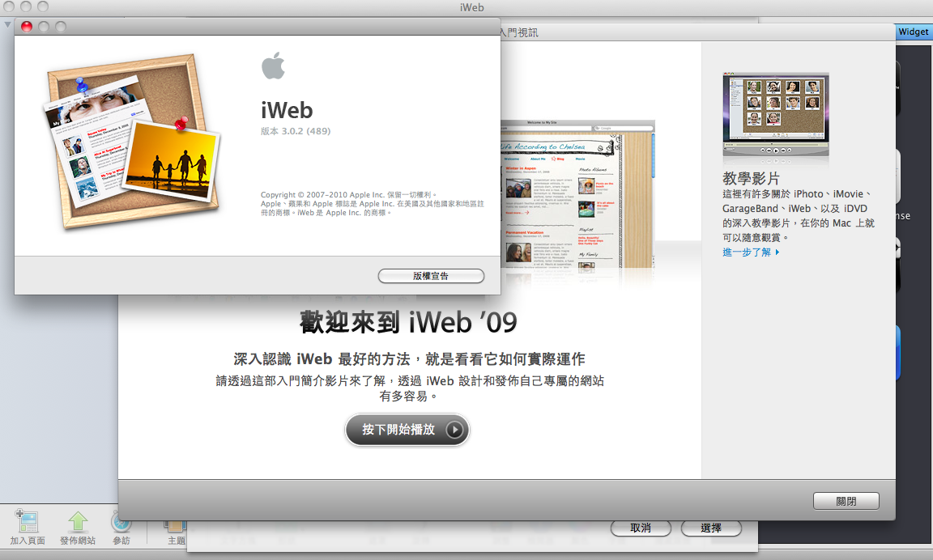Toggle the disclosure triangle at main window's left edge
The image size is (933, 560).
(7, 24)
